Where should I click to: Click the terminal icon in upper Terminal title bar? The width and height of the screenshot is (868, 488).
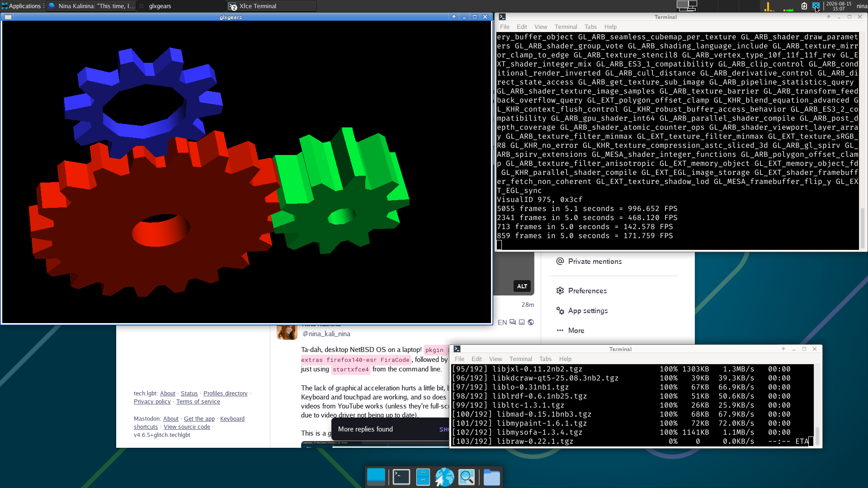click(x=502, y=17)
